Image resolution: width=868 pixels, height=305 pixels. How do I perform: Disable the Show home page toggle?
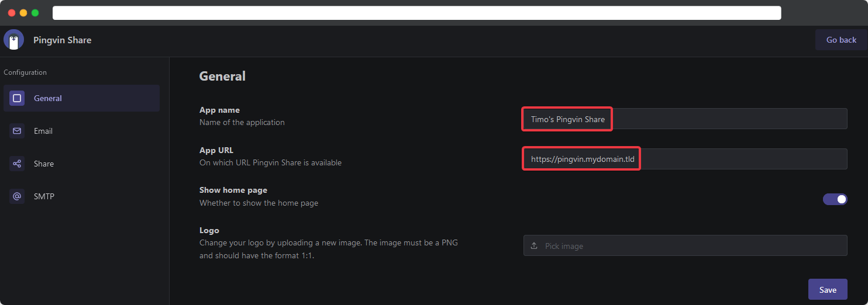(835, 199)
